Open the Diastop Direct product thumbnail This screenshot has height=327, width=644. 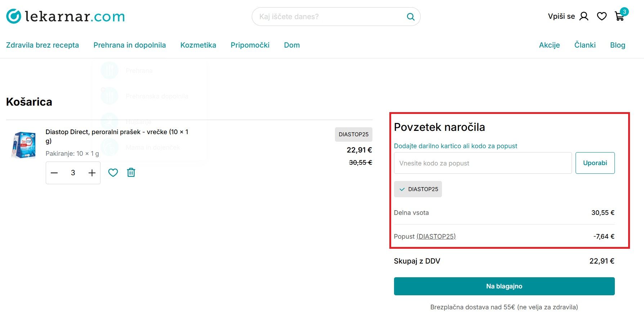[24, 145]
